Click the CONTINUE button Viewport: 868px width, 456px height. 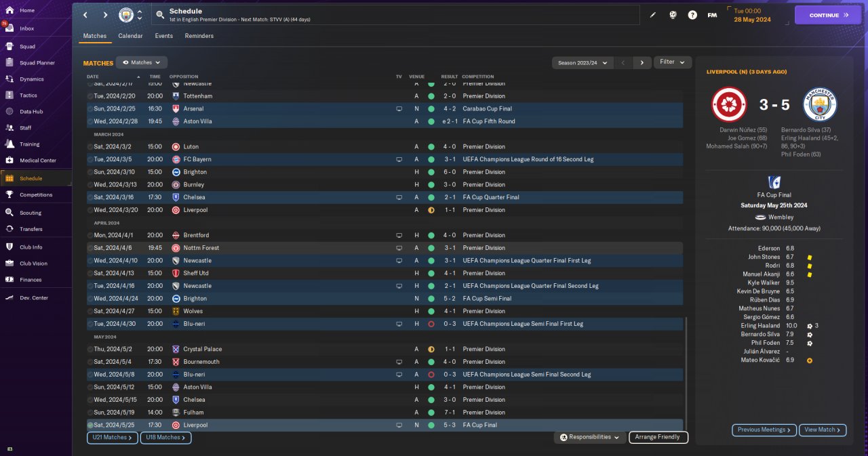828,15
